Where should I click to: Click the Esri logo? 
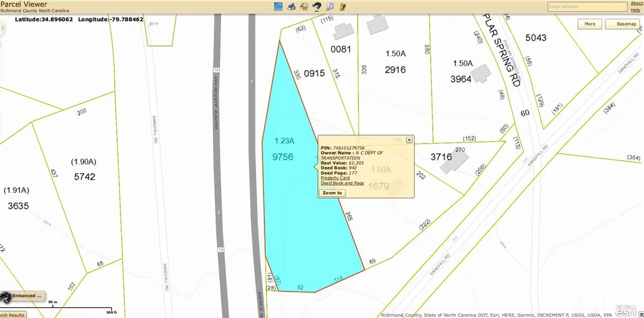[x=625, y=312]
